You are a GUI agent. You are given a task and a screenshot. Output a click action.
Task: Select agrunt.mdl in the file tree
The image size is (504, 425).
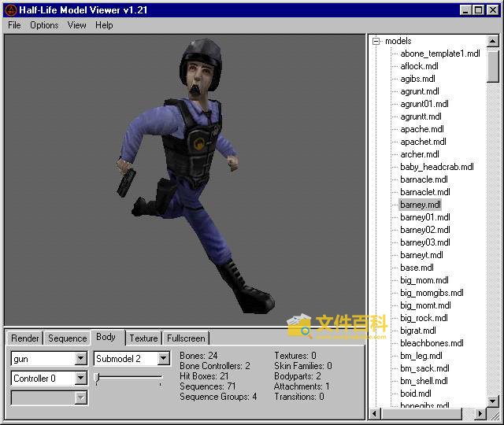point(420,91)
